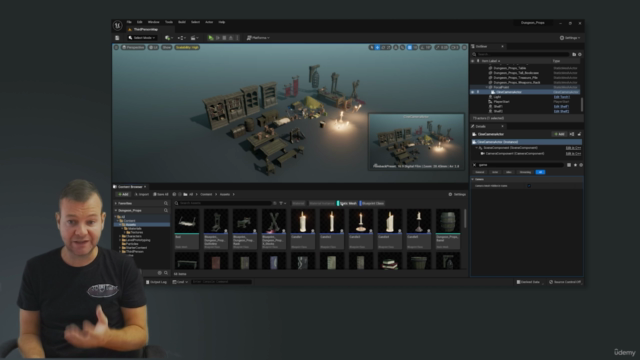640x360 pixels.
Task: Start Play in Editor with green play icon
Action: click(211, 38)
